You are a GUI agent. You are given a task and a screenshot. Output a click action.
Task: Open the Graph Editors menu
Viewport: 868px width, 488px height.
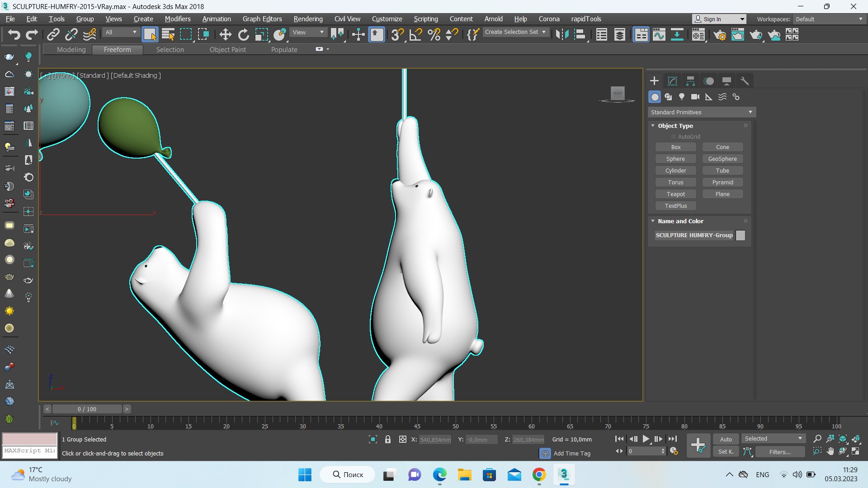pos(262,19)
